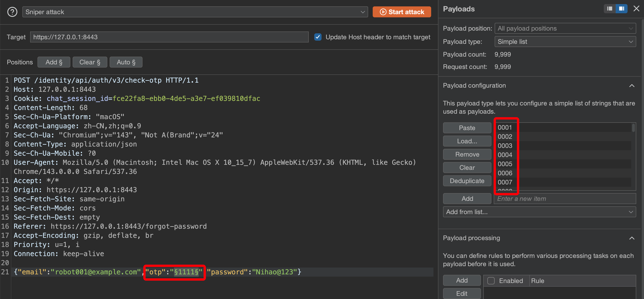
Task: Switch to left panel layout icon
Action: [x=610, y=9]
